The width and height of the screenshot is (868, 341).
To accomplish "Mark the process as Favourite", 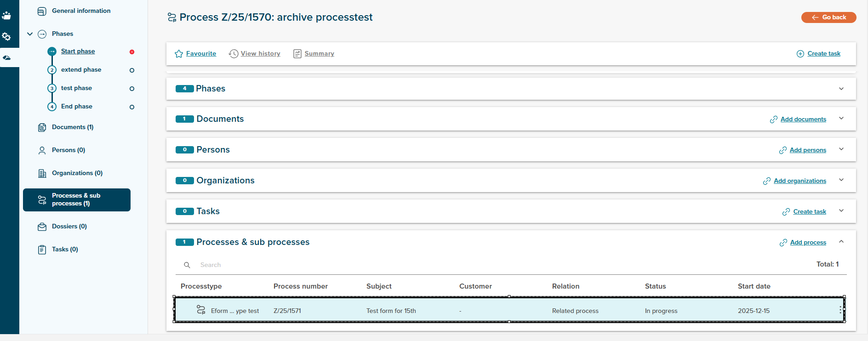I will tap(201, 53).
